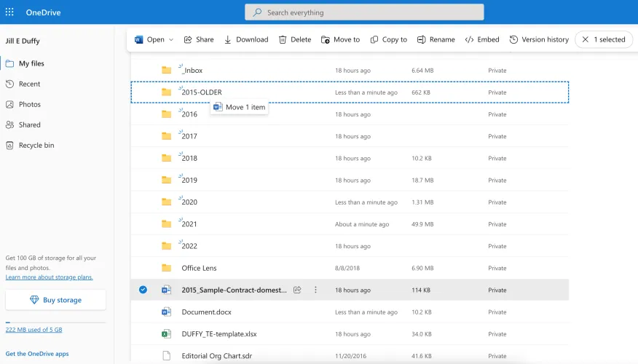Click Embed in the toolbar
The height and width of the screenshot is (364, 638).
pos(481,39)
